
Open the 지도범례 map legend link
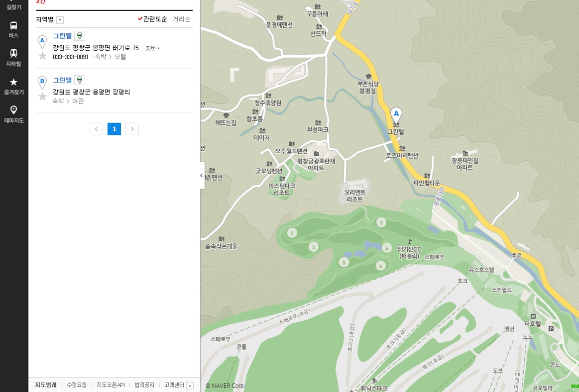[46, 385]
